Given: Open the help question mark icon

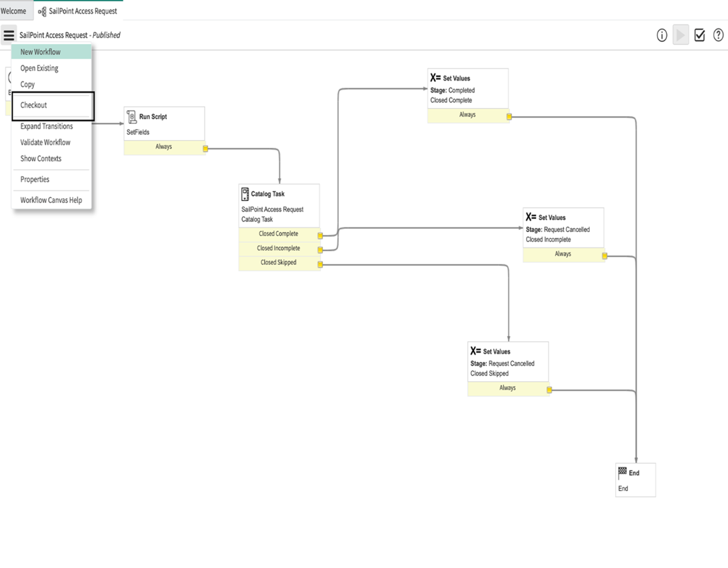Looking at the screenshot, I should [718, 35].
